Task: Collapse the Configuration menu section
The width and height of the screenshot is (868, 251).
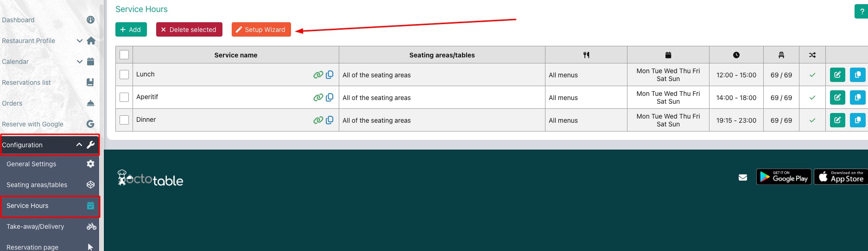Action: click(x=79, y=145)
